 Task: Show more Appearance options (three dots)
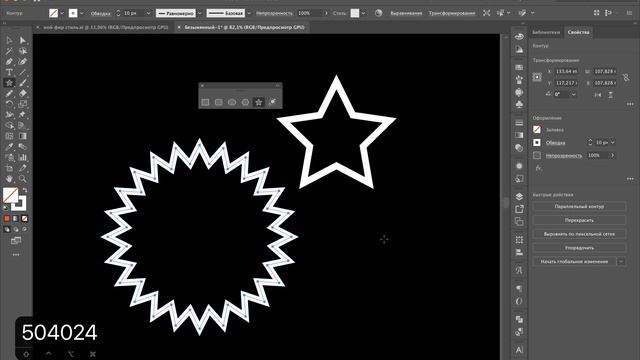pos(630,179)
